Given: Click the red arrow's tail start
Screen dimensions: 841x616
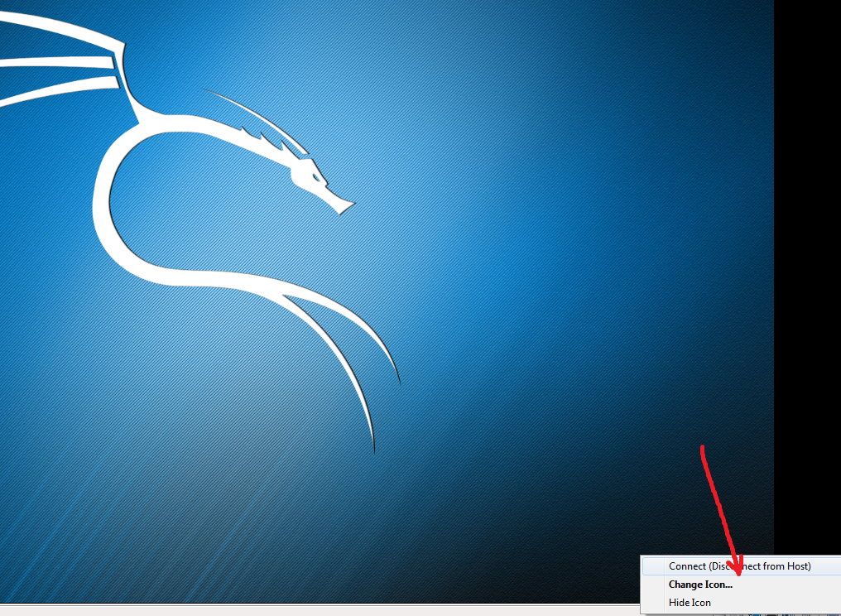Looking at the screenshot, I should pyautogui.click(x=703, y=449).
